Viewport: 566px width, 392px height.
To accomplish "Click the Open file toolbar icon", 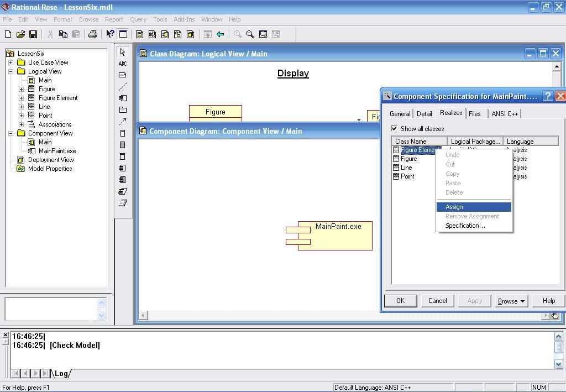I will (20, 34).
